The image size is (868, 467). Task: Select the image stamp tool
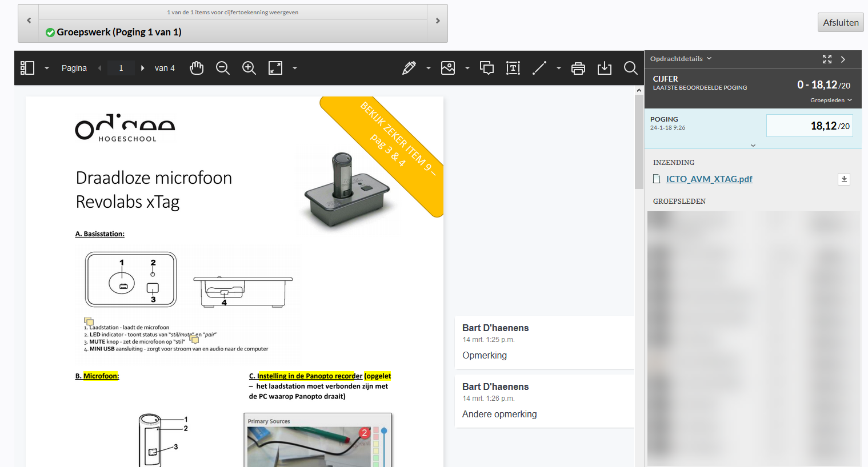point(448,68)
